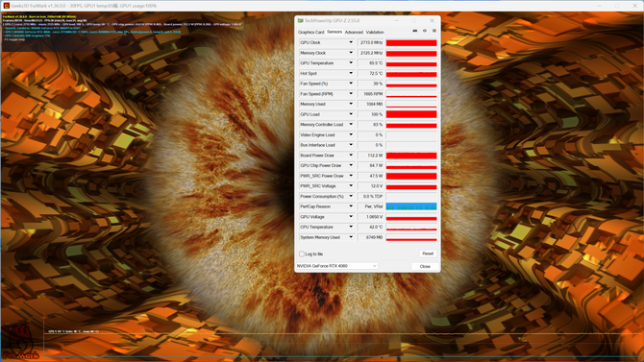Open the Hot Spot sensor dropdown arrow
This screenshot has width=644, height=362.
(x=351, y=73)
